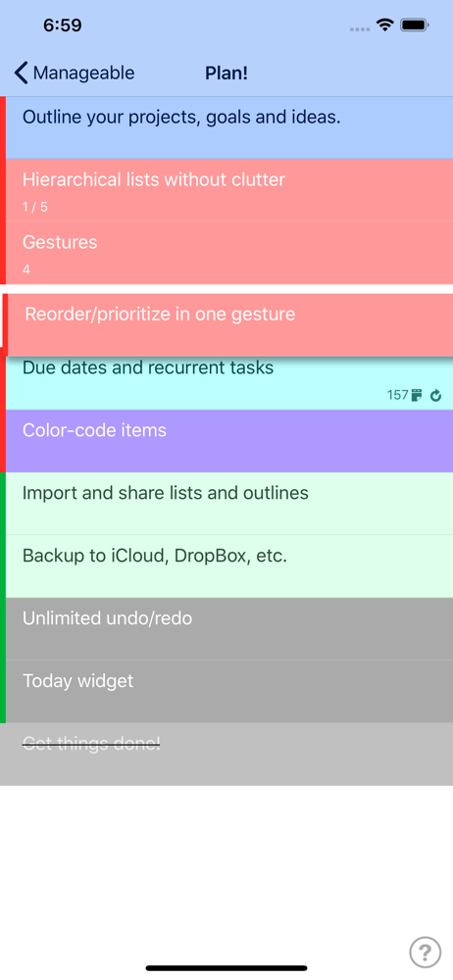Open Hierarchical lists without clutter item
This screenshot has width=453, height=980.
[229, 190]
